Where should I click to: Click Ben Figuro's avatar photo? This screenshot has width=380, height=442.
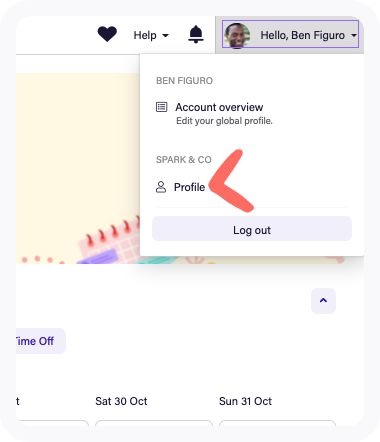pos(237,35)
